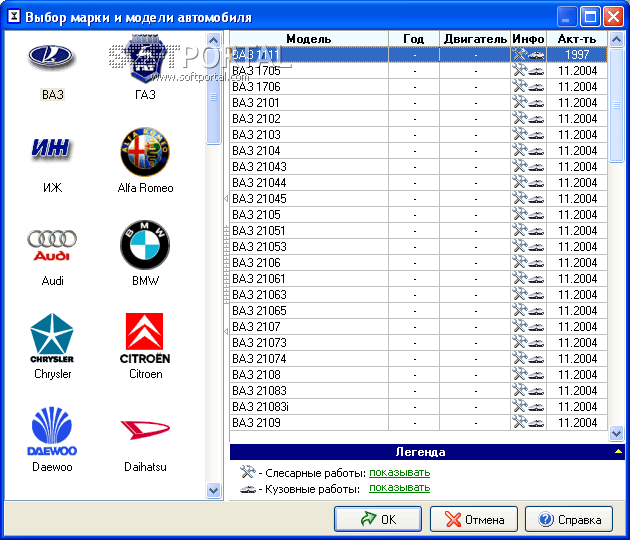This screenshot has height=540, width=630.
Task: Click the wrench icon in ВАЗ 2106 row
Action: pos(520,263)
